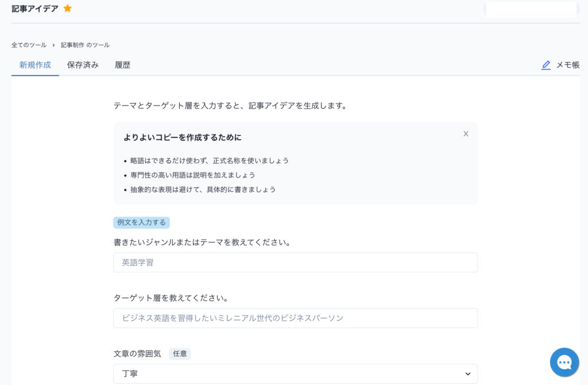Click the ターゲット層 input field
588x385 pixels.
click(x=295, y=318)
